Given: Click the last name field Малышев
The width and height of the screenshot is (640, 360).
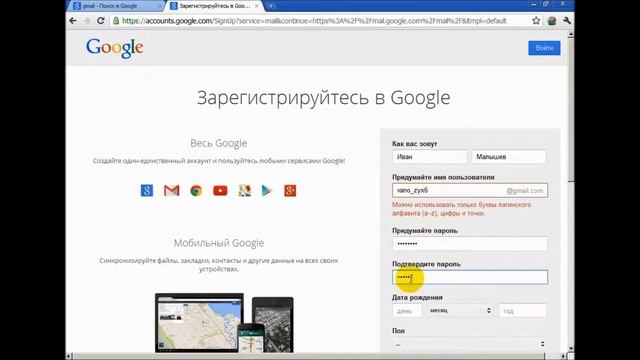Looking at the screenshot, I should (x=509, y=157).
